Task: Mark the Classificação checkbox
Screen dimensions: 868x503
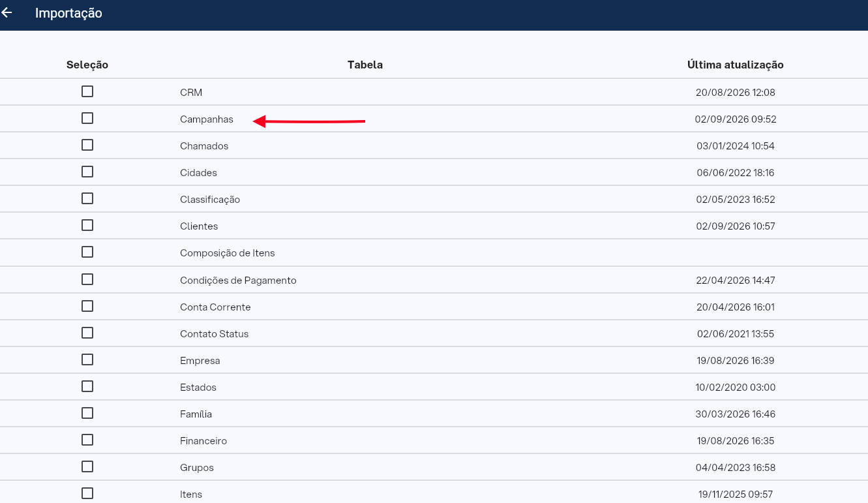Action: point(87,198)
